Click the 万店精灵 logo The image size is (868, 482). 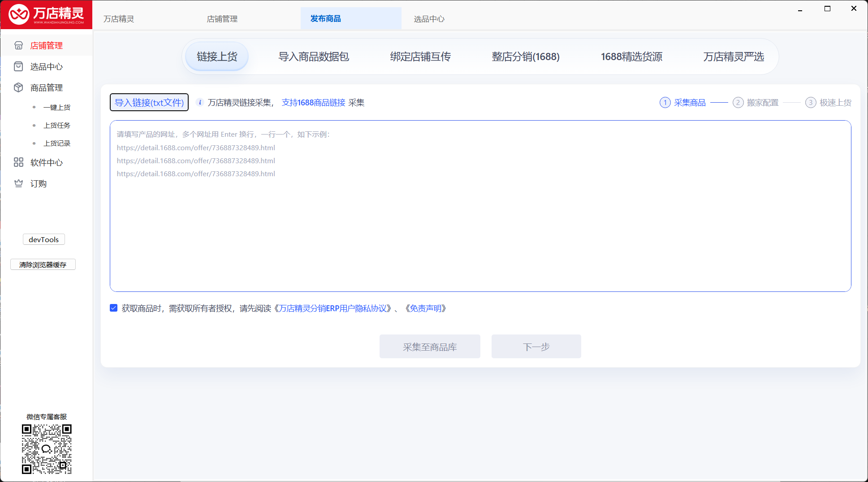click(46, 15)
